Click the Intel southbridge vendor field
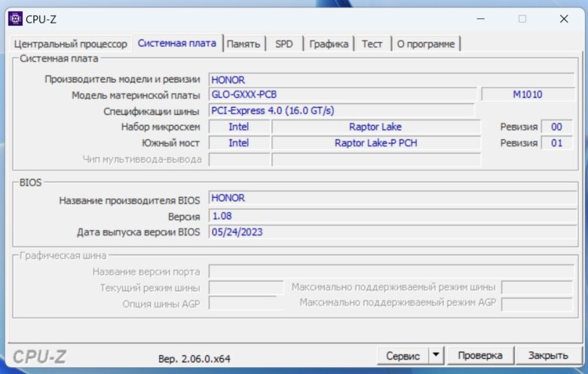The height and width of the screenshot is (374, 588). click(239, 143)
